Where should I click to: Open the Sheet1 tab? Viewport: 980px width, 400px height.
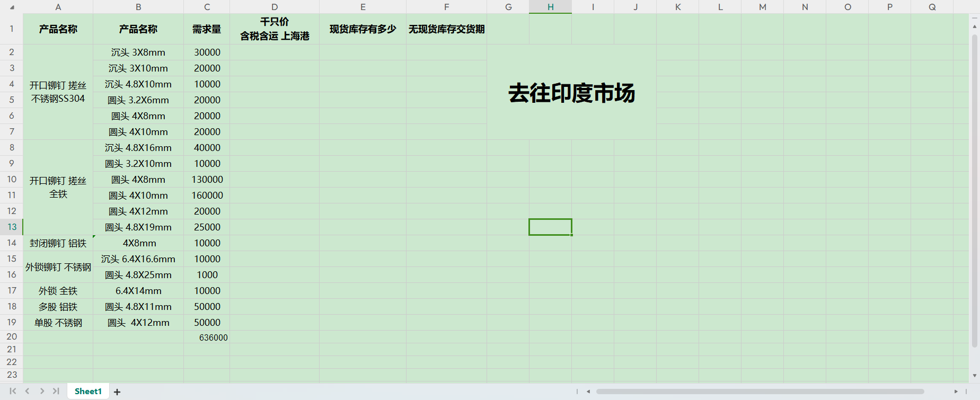click(88, 391)
